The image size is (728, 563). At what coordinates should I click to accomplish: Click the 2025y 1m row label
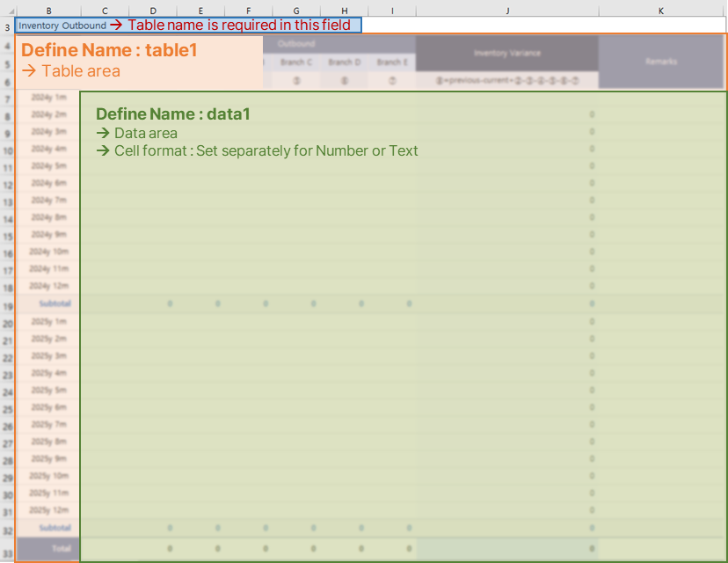(x=48, y=322)
